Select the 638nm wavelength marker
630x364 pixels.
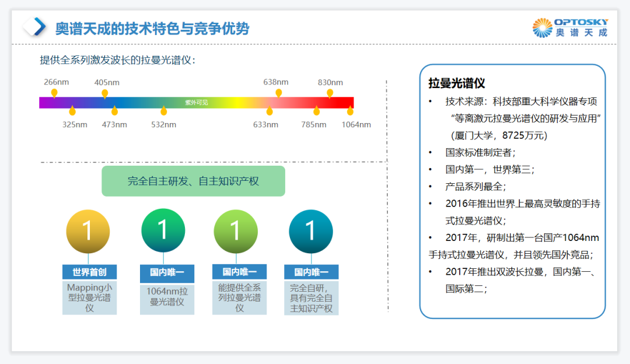pos(278,93)
